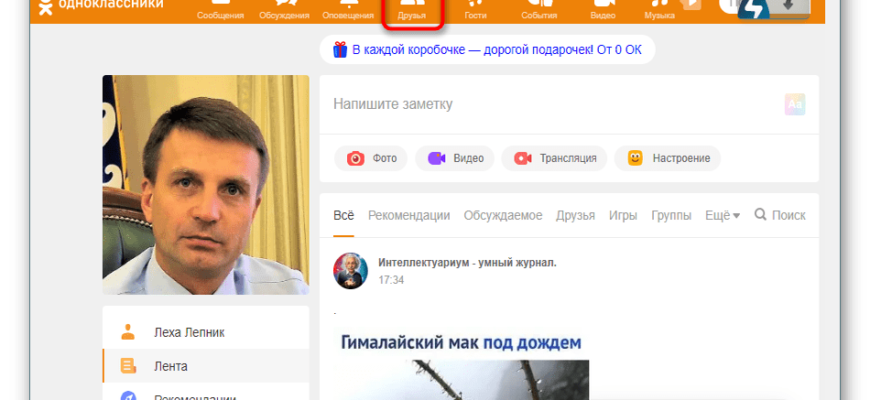The image size is (870, 400).
Task: Expand the Ещё dropdown
Action: pos(722,215)
